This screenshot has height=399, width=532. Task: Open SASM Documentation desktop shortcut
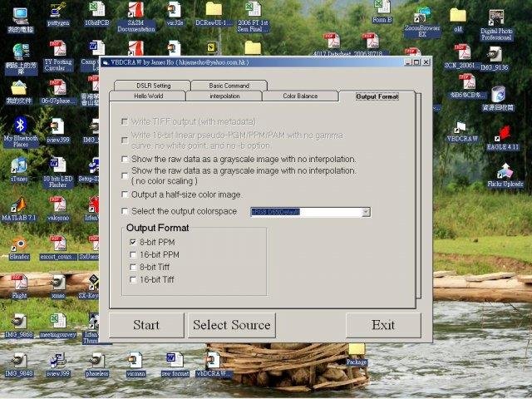coord(135,17)
